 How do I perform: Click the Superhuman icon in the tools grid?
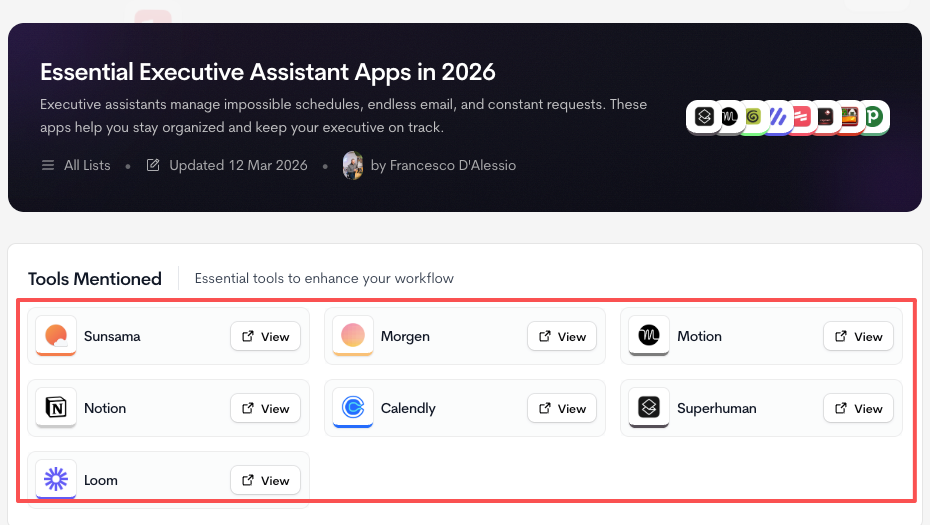(x=649, y=408)
